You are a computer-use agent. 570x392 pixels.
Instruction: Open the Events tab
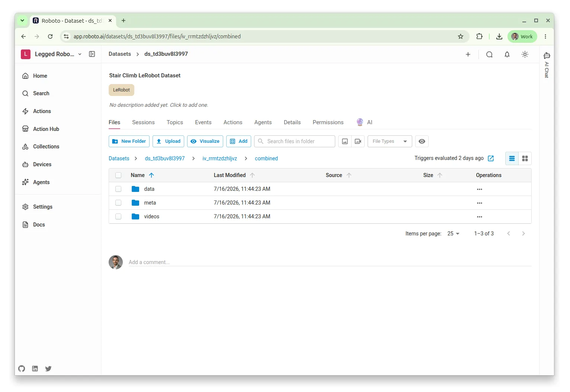click(x=203, y=122)
